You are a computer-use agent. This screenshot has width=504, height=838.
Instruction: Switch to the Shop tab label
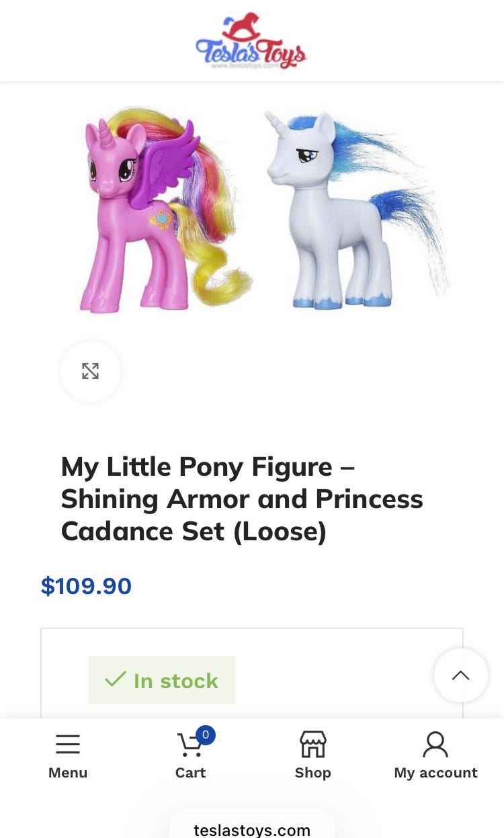pos(312,773)
